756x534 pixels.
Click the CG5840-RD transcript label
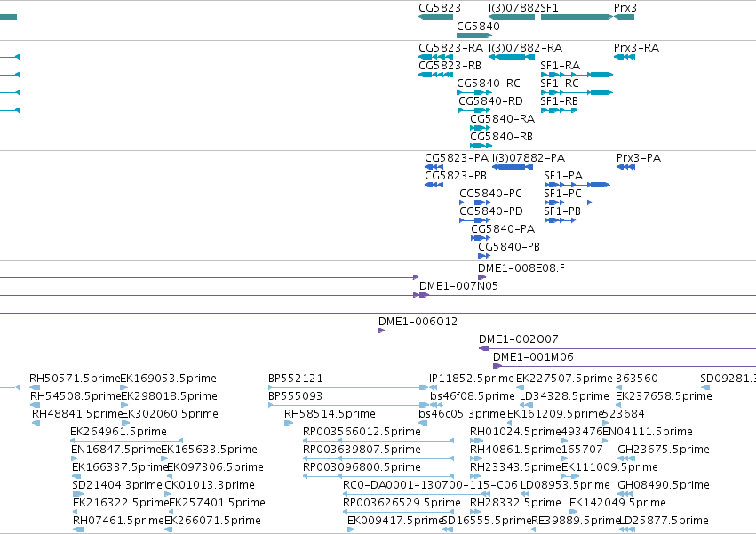(x=490, y=101)
